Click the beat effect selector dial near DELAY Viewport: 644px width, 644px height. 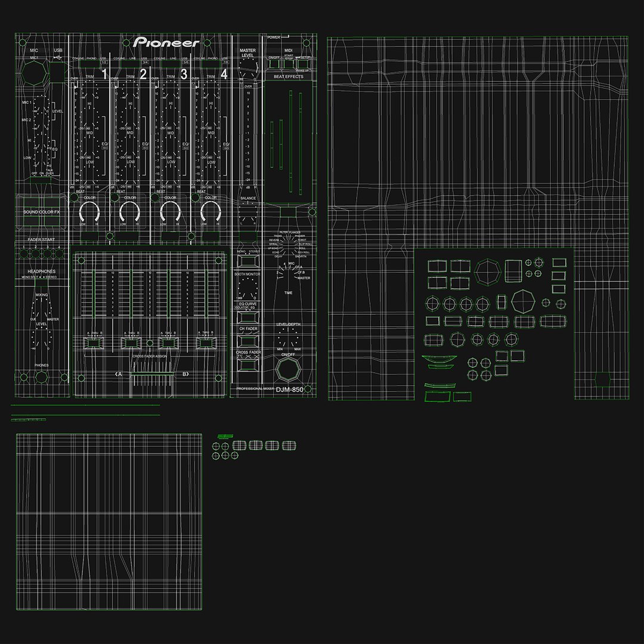pyautogui.click(x=289, y=245)
